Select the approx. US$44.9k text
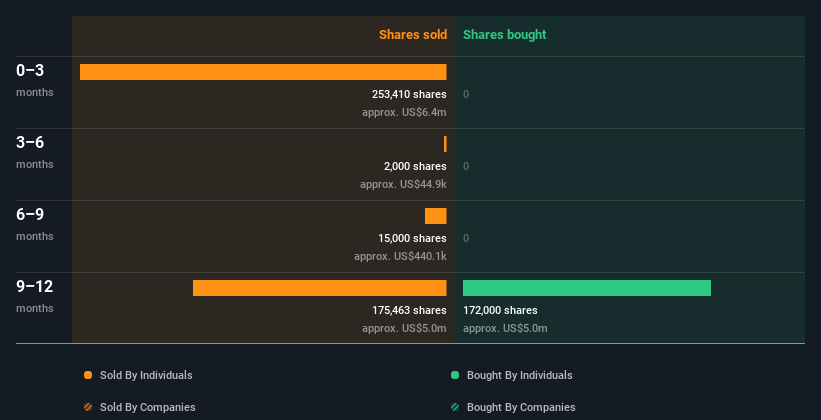The image size is (821, 420). pos(403,184)
